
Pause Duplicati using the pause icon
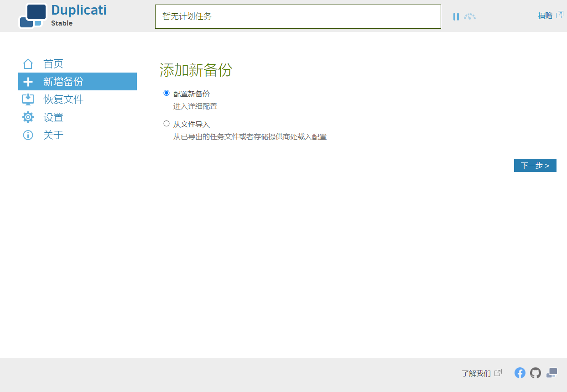click(456, 16)
